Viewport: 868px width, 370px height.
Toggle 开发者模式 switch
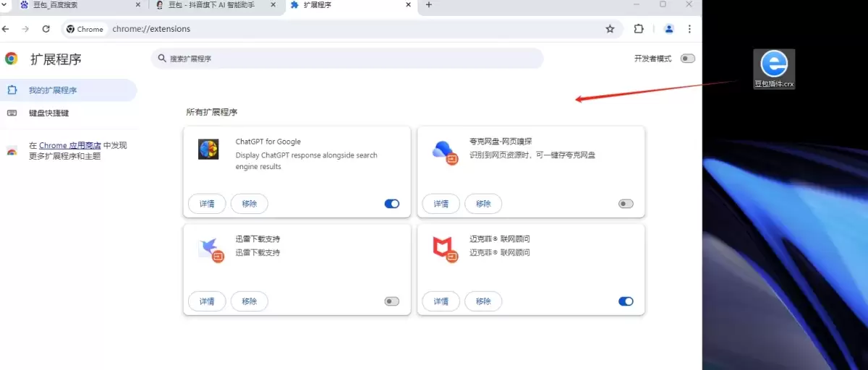[x=687, y=59]
